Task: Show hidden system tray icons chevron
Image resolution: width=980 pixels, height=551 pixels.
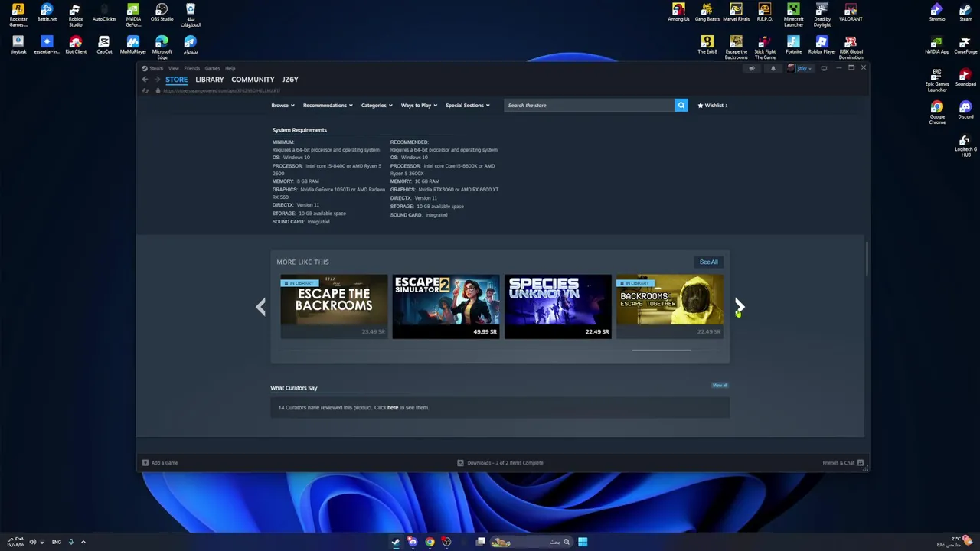Action: pyautogui.click(x=83, y=542)
